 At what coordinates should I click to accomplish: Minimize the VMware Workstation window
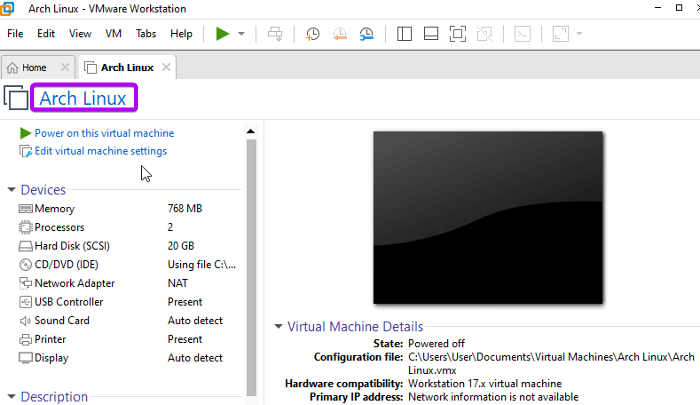click(x=658, y=8)
